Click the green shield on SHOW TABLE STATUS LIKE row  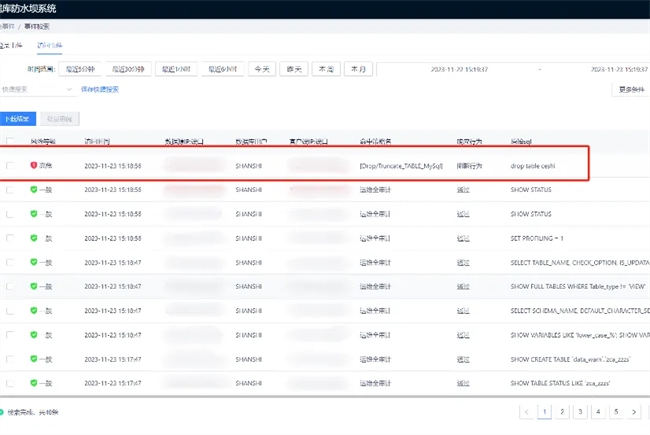[x=34, y=382]
